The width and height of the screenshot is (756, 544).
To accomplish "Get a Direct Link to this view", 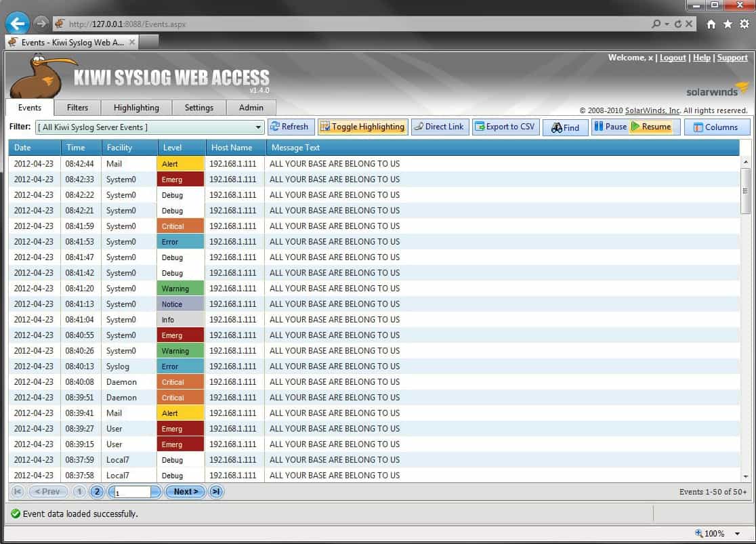I will [440, 126].
